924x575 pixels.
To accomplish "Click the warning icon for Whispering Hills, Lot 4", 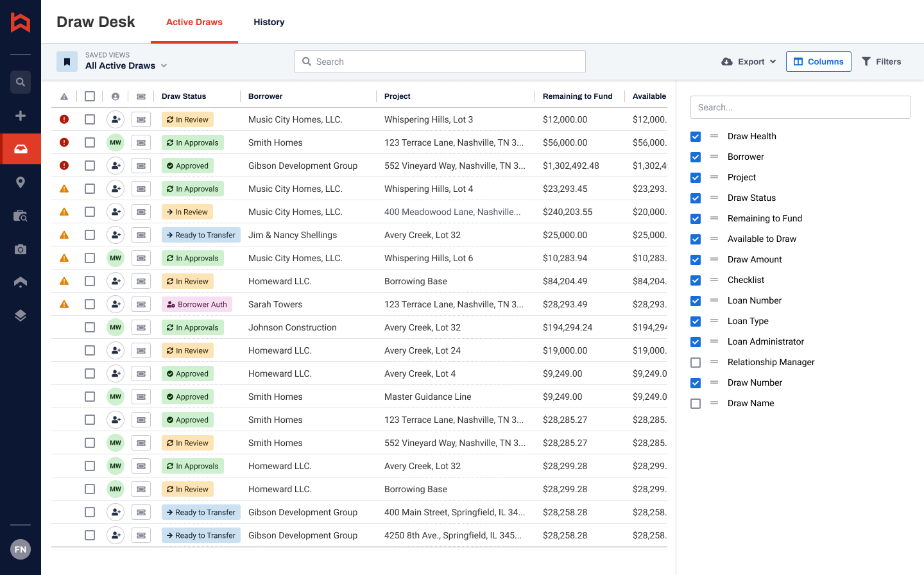I will pyautogui.click(x=64, y=189).
